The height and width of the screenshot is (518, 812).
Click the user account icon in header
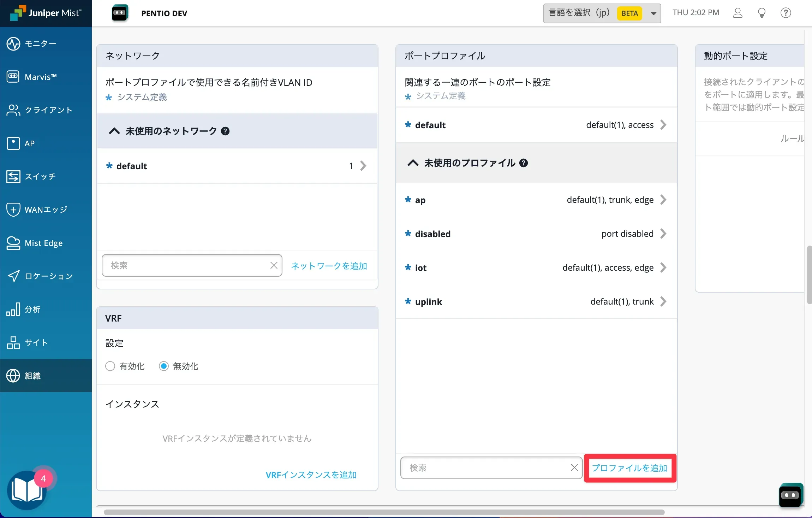pyautogui.click(x=738, y=13)
